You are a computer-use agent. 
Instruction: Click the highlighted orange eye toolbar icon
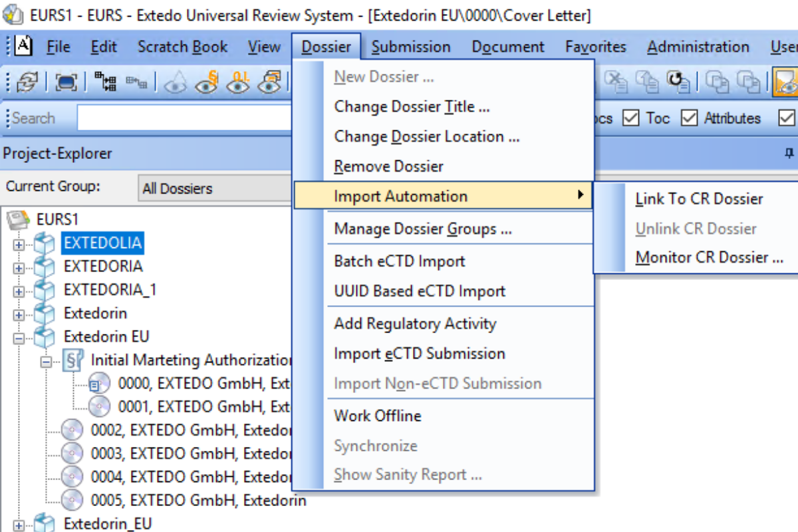(x=786, y=82)
